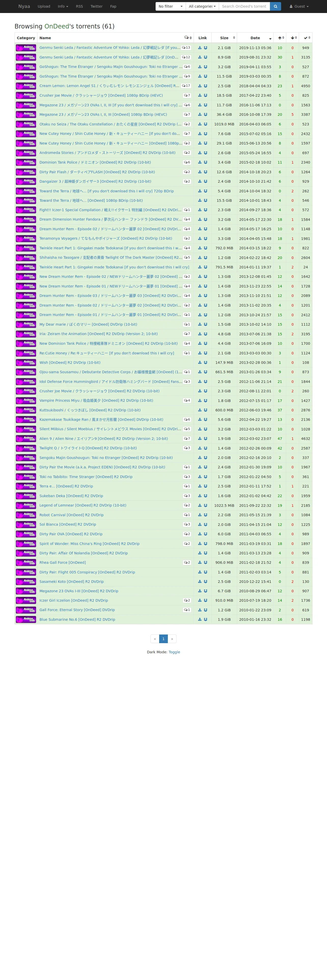Download torrent file for Twilight Q
This screenshot has height=980, width=327.
pos(200,448)
